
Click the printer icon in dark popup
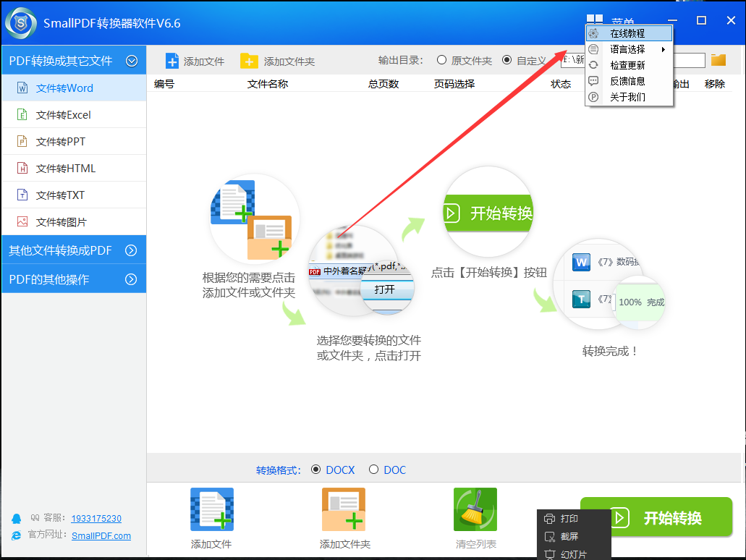click(549, 519)
